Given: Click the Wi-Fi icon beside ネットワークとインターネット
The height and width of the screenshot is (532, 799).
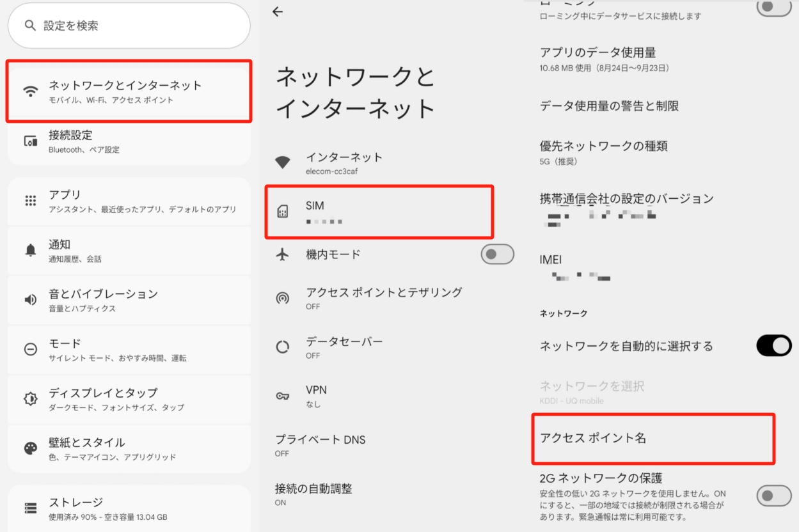Looking at the screenshot, I should coord(30,91).
